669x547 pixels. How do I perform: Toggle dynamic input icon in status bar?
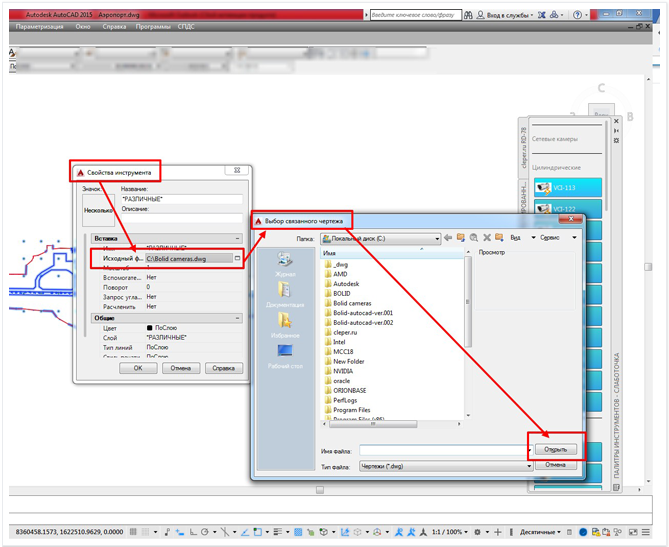click(180, 532)
